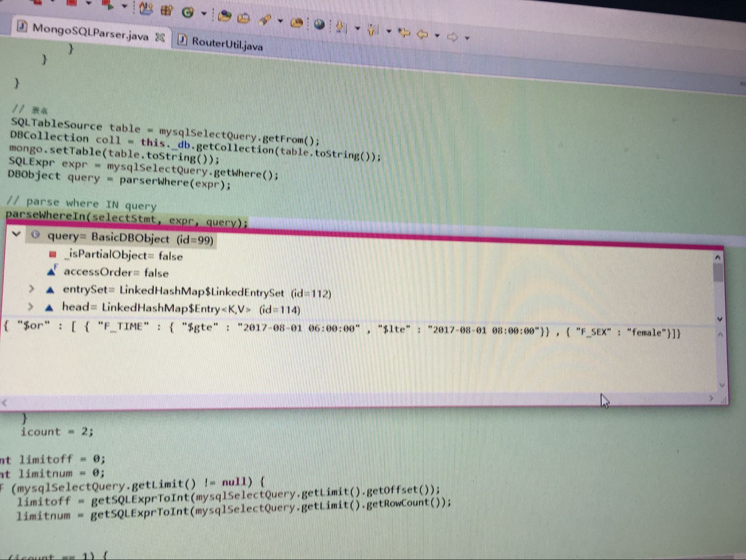
Task: Go to Last Edit Location icon
Action: pyautogui.click(x=404, y=32)
